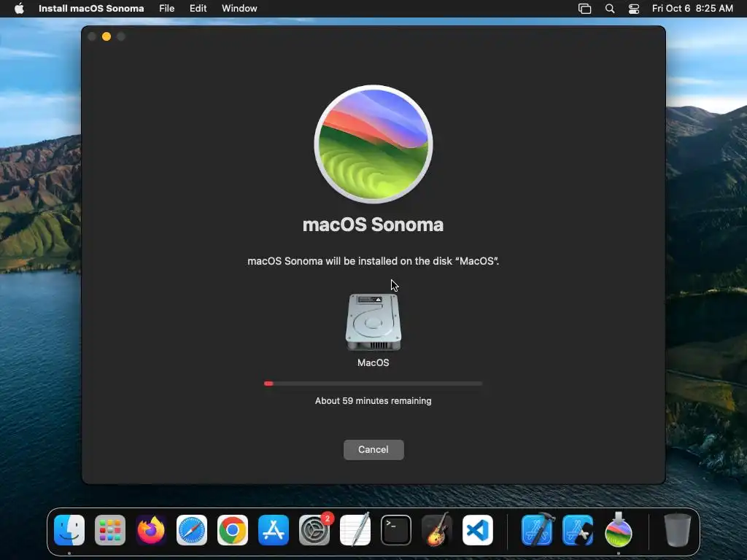Open Finder from the Dock
Viewport: 747px width, 560px height.
(x=69, y=530)
